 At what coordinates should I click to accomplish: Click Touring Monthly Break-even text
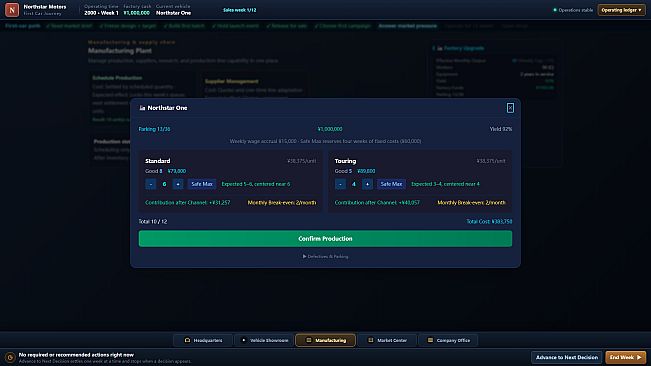pyautogui.click(x=471, y=203)
